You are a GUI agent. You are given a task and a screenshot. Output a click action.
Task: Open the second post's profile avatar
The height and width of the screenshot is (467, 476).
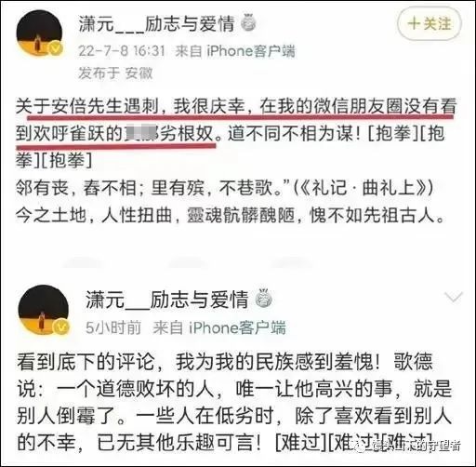point(44,310)
